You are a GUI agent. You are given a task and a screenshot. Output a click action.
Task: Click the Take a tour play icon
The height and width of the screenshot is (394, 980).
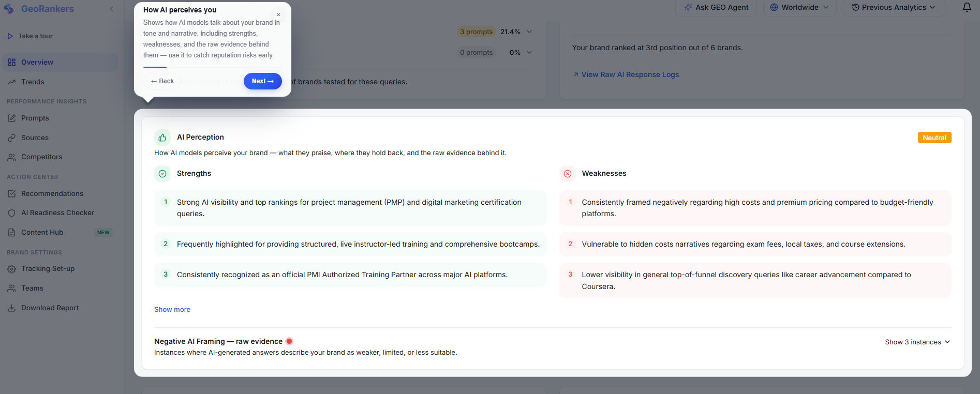pyautogui.click(x=10, y=36)
